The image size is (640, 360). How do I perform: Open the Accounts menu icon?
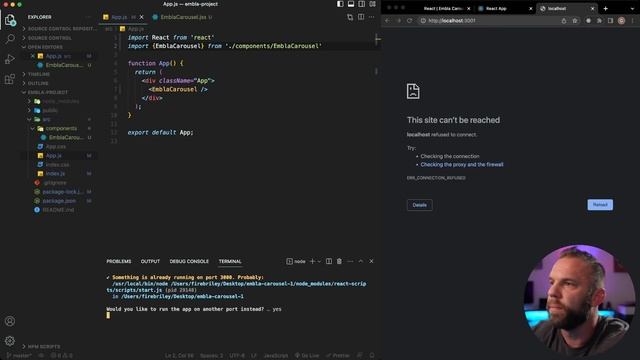pos(10,321)
